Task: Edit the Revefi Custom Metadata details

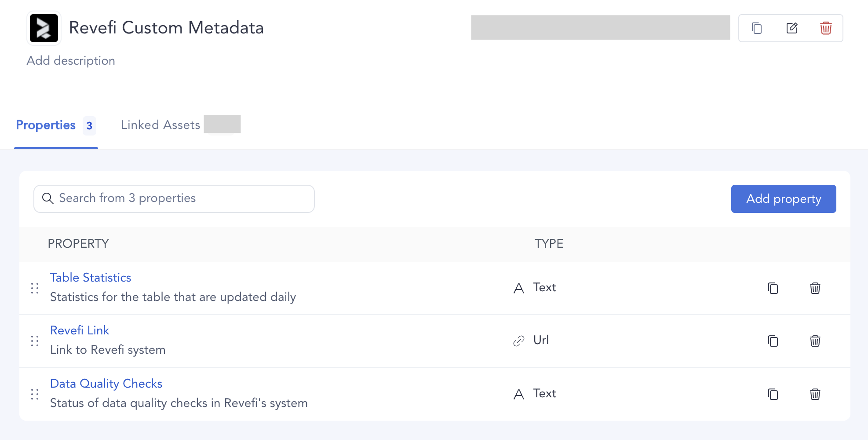Action: (x=791, y=28)
